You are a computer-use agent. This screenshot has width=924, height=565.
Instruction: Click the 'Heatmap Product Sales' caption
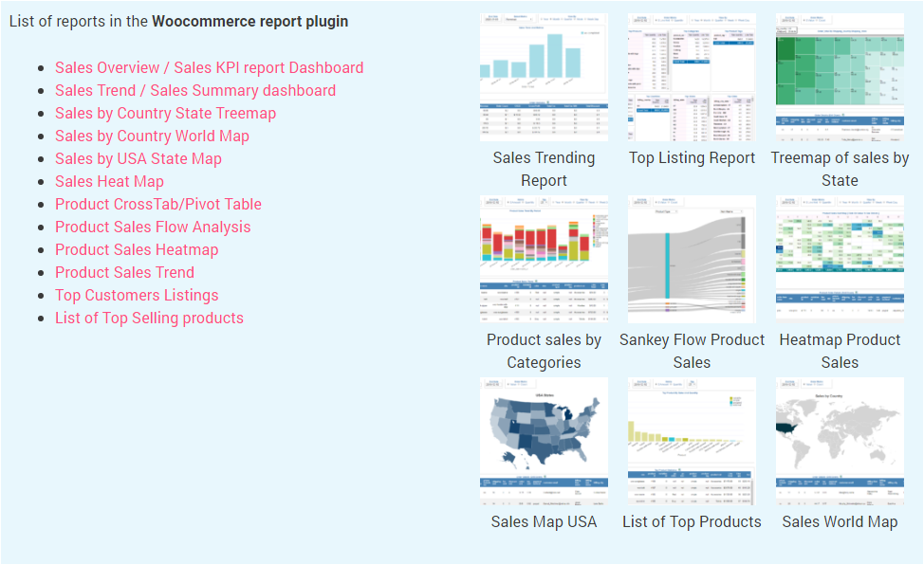click(840, 351)
